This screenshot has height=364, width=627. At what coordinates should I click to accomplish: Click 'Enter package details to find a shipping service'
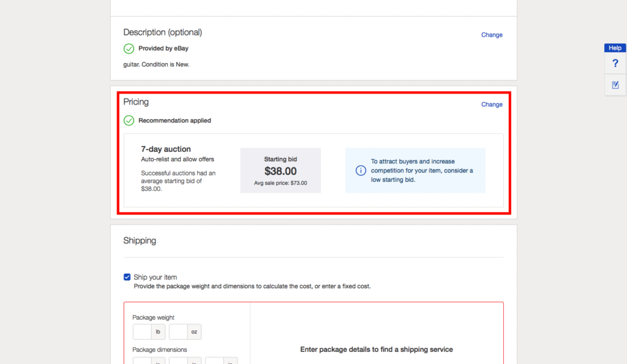(x=377, y=349)
